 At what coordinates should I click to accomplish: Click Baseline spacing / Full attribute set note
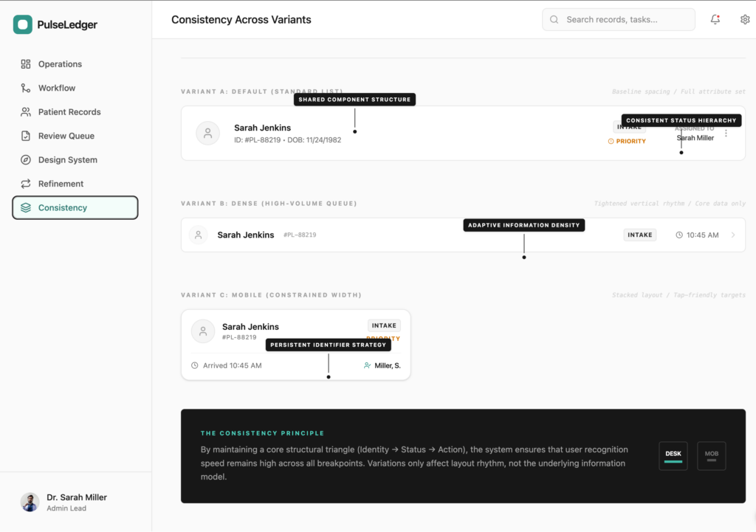point(679,91)
